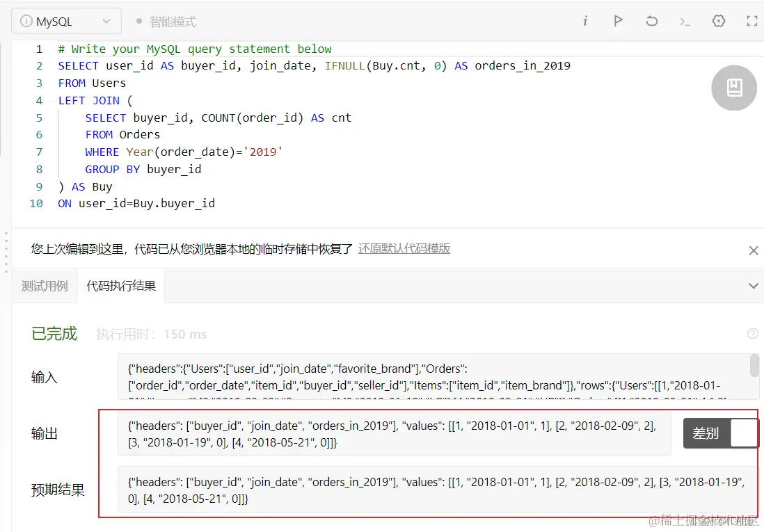The width and height of the screenshot is (764, 532).
Task: Reset code with the restore icon
Action: (x=651, y=21)
